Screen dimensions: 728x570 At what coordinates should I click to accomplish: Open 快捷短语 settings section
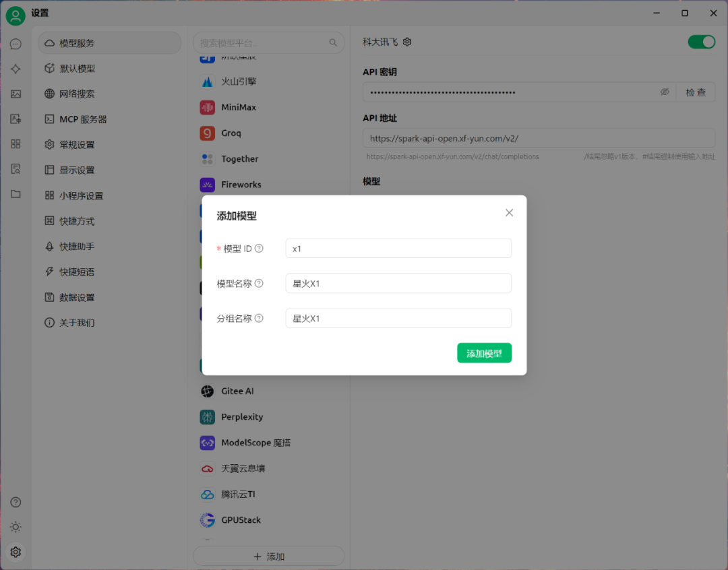[110, 272]
